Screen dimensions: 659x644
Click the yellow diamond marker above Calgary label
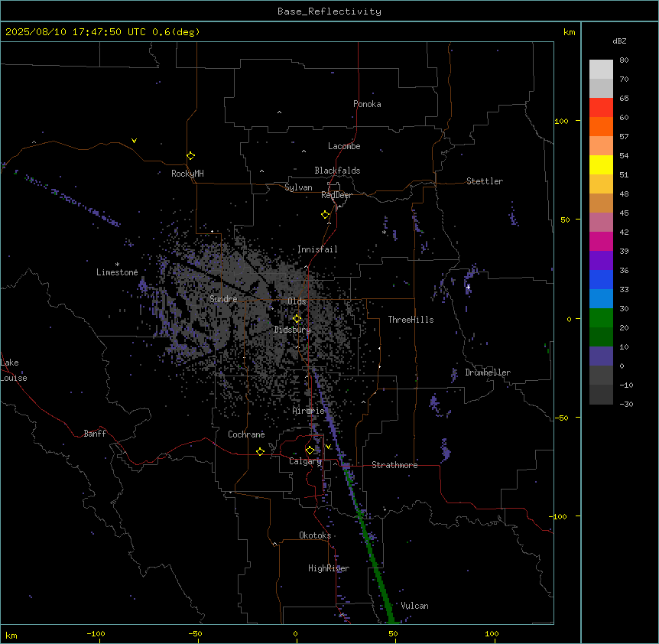pyautogui.click(x=310, y=450)
